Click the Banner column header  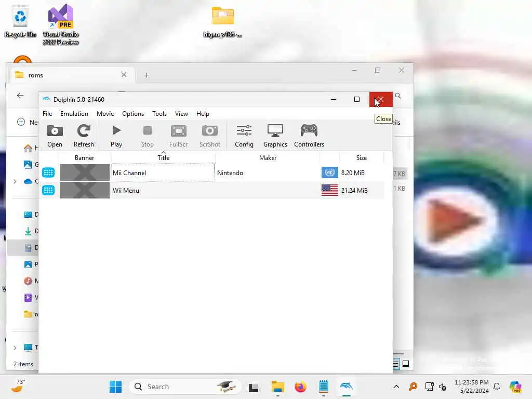85,158
